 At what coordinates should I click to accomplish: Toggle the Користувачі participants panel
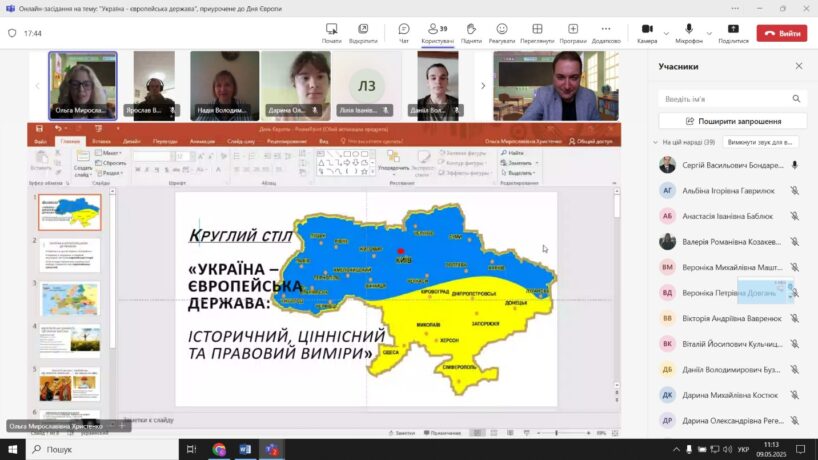[x=436, y=32]
